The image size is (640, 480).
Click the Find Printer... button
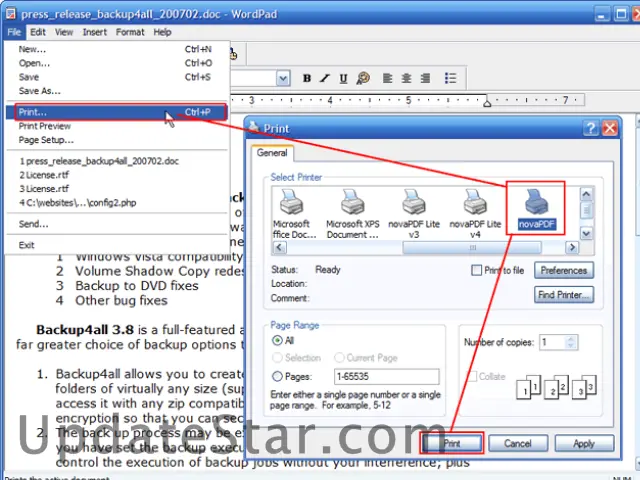coord(564,295)
